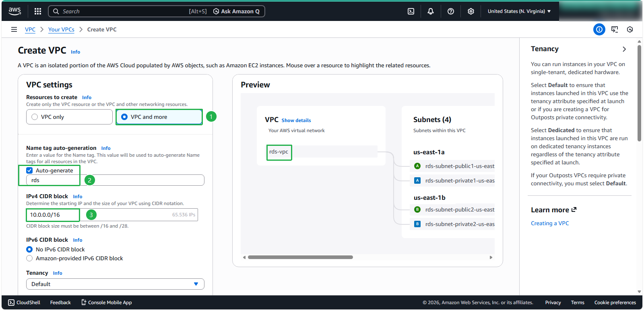Click the Feedback button in the footer
Viewport: 644px width, 311px height.
60,303
